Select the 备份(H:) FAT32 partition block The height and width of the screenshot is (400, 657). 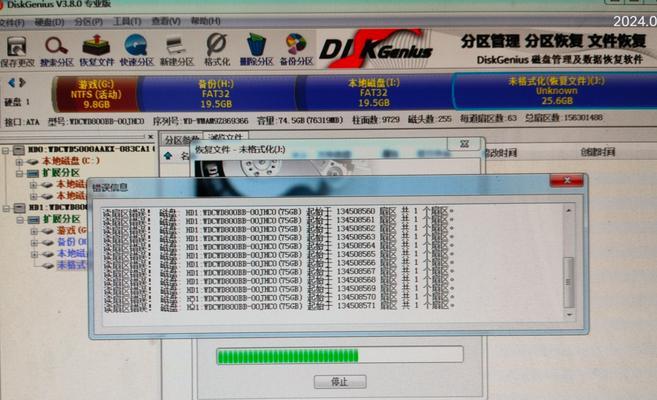tap(216, 94)
